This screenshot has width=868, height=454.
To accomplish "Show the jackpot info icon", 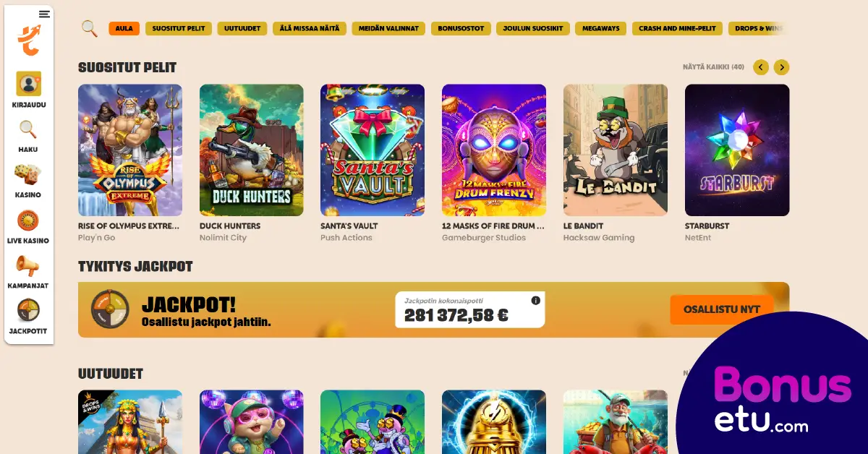I will [x=536, y=301].
